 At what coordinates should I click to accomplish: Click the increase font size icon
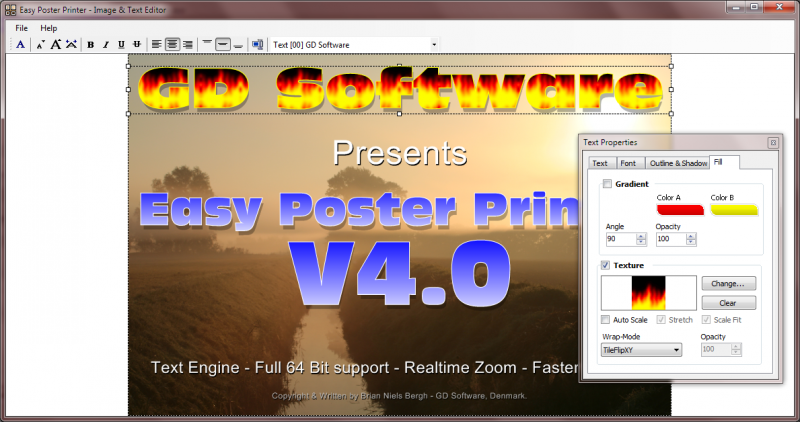click(56, 44)
